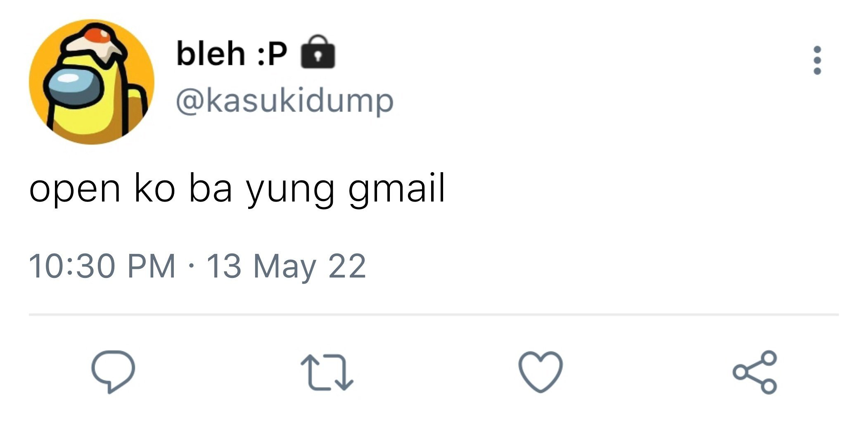Visit the @kasukidump handle
The width and height of the screenshot is (868, 427).
285,101
